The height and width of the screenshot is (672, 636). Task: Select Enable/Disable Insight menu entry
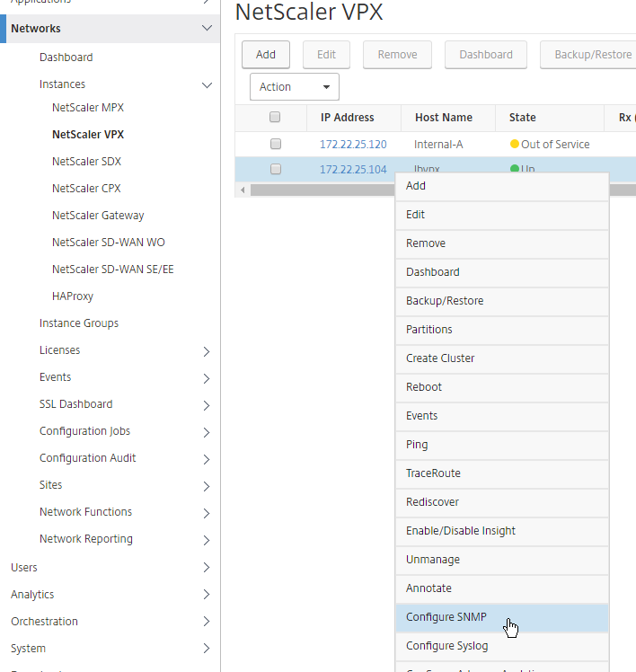pos(502,531)
